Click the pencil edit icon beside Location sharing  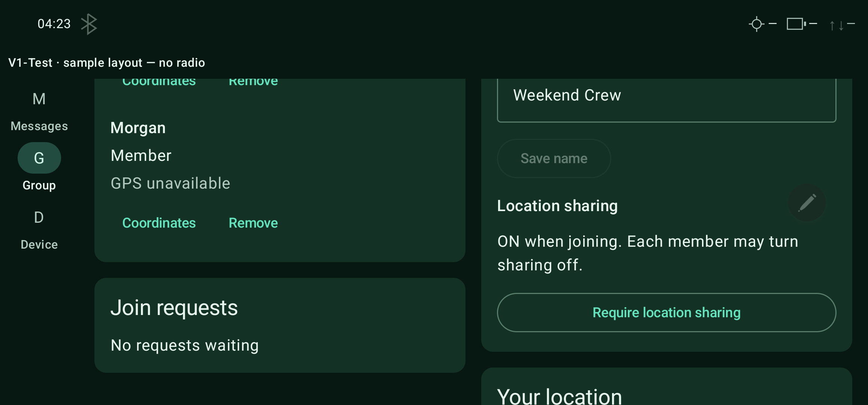tap(807, 203)
